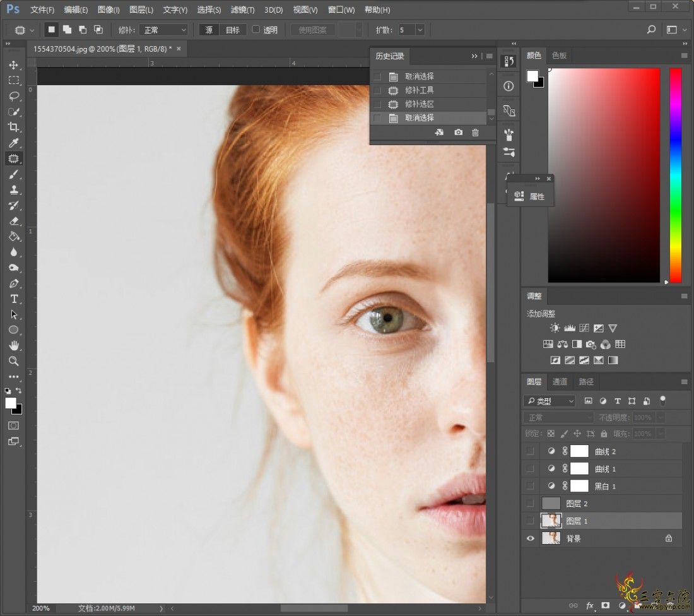Open the 文件(F) menu
The width and height of the screenshot is (694, 616).
[42, 9]
